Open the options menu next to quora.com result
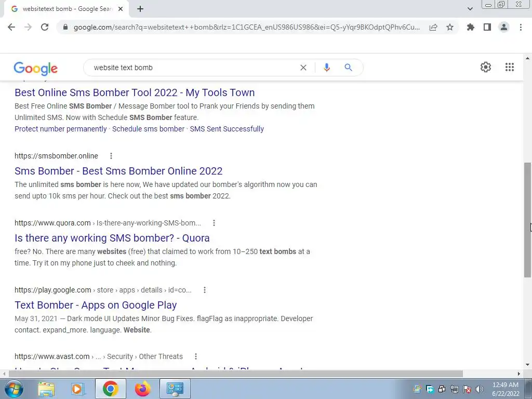This screenshot has height=399, width=532. pyautogui.click(x=214, y=223)
